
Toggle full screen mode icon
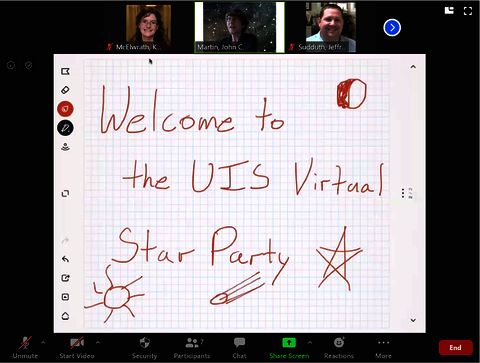[x=468, y=11]
